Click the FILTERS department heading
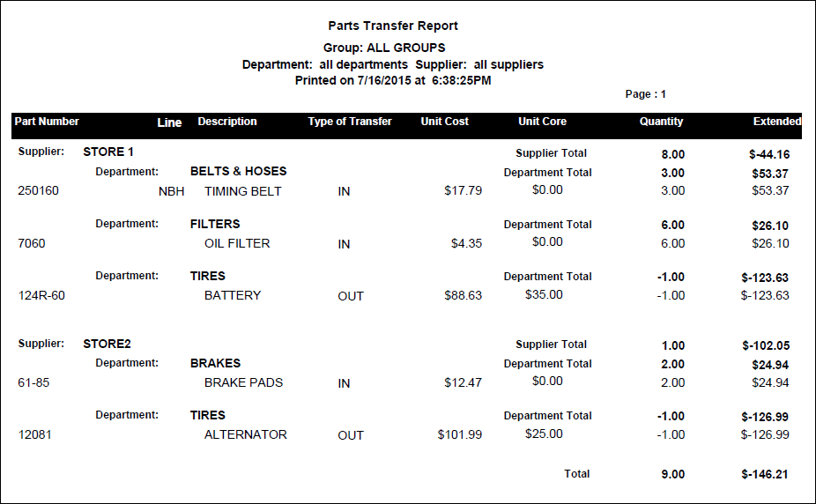This screenshot has width=816, height=504. 215,225
